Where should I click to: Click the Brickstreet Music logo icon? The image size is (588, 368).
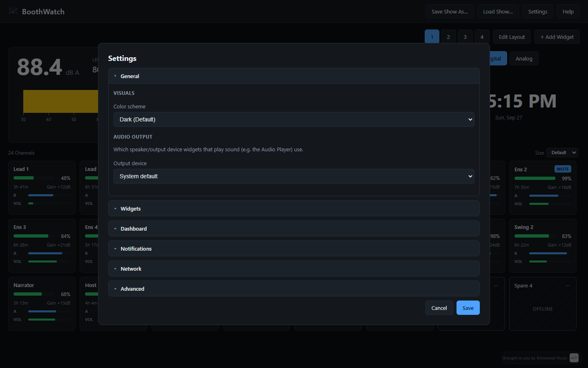[574, 358]
